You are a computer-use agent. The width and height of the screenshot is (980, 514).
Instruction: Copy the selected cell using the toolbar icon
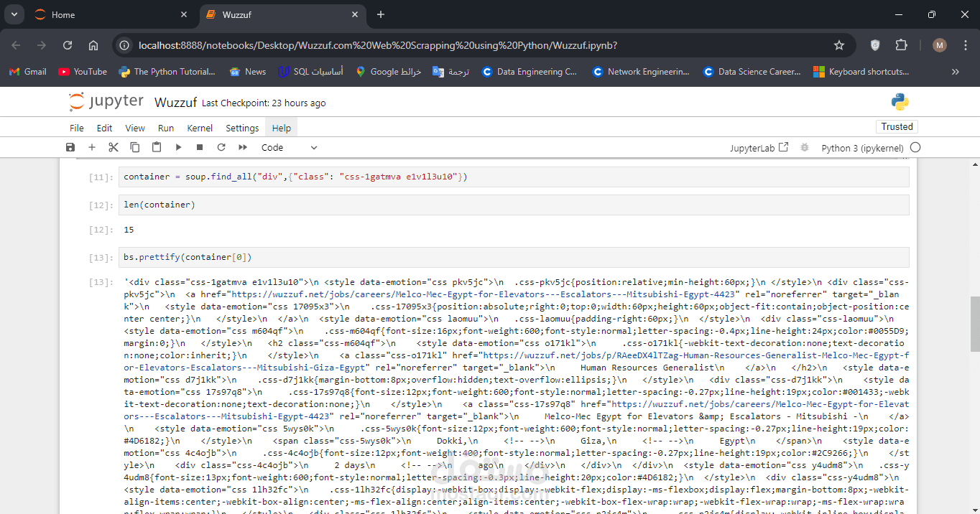coord(135,147)
